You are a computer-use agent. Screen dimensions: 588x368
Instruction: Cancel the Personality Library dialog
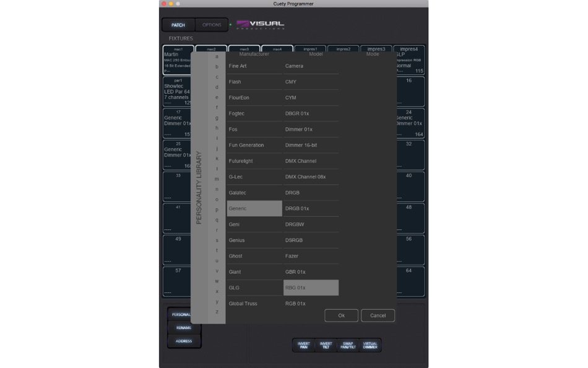coord(378,315)
